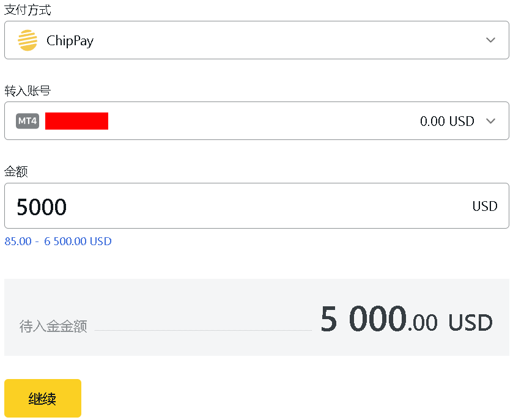Screen dimensions: 513x420
Task: Click the 85.00 minimum amount link
Action: [18, 241]
